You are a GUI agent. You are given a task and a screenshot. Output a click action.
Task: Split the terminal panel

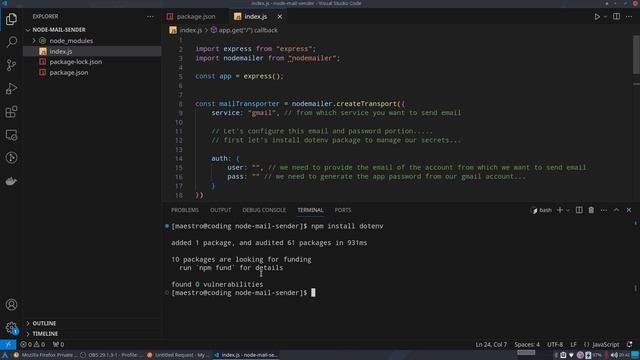(579, 210)
